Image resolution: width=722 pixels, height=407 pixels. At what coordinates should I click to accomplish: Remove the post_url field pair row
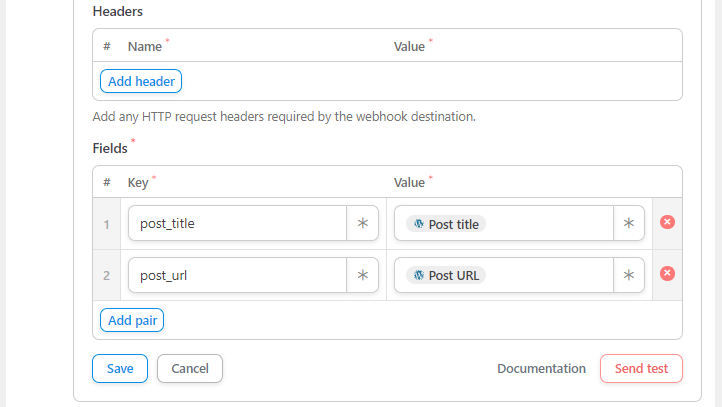667,274
